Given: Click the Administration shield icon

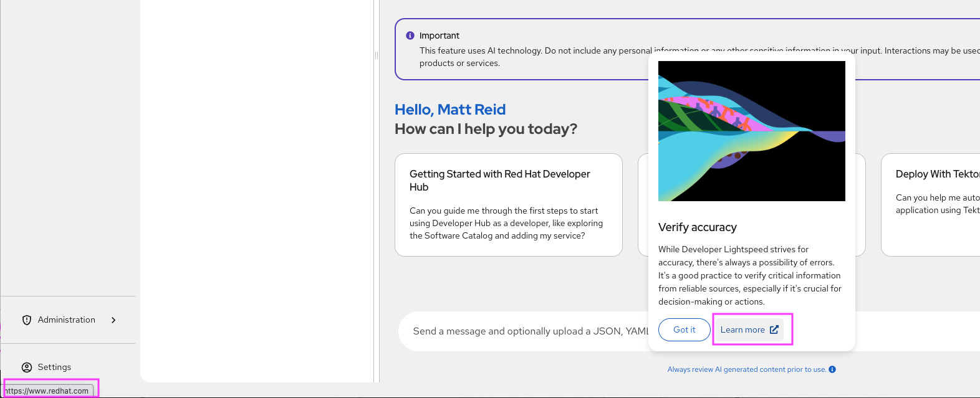Looking at the screenshot, I should click(27, 320).
